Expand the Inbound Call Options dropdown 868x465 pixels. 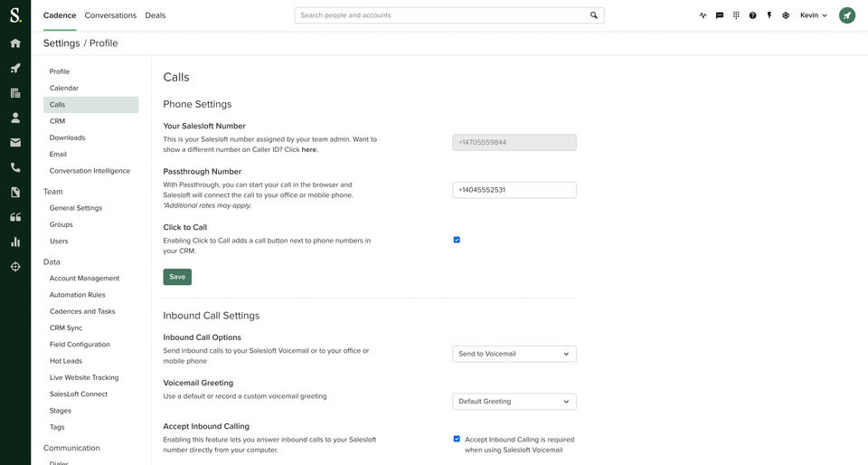coord(514,354)
